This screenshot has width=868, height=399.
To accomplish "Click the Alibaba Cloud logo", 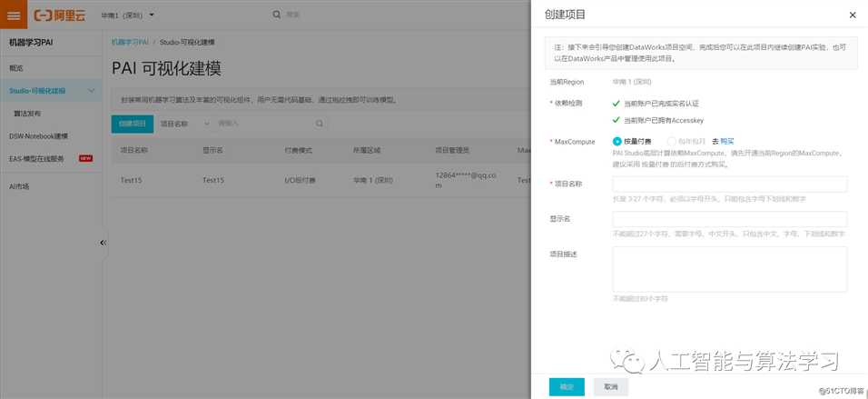I will pyautogui.click(x=61, y=15).
